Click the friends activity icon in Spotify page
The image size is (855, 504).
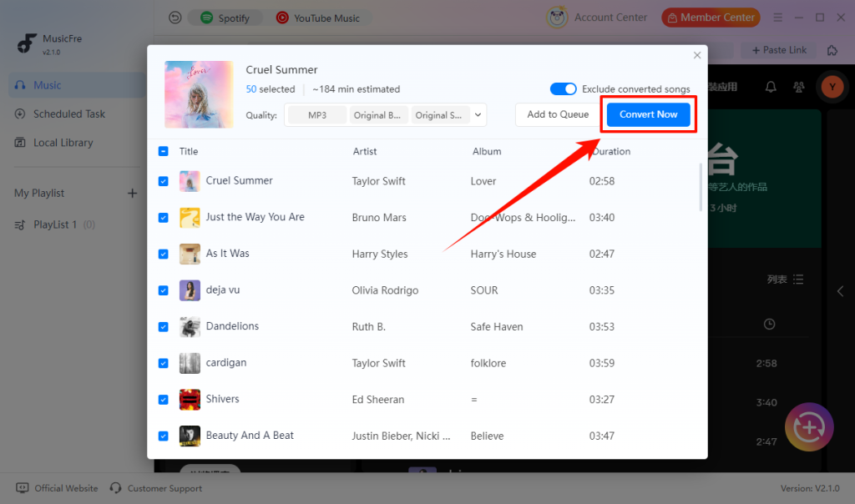tap(799, 87)
